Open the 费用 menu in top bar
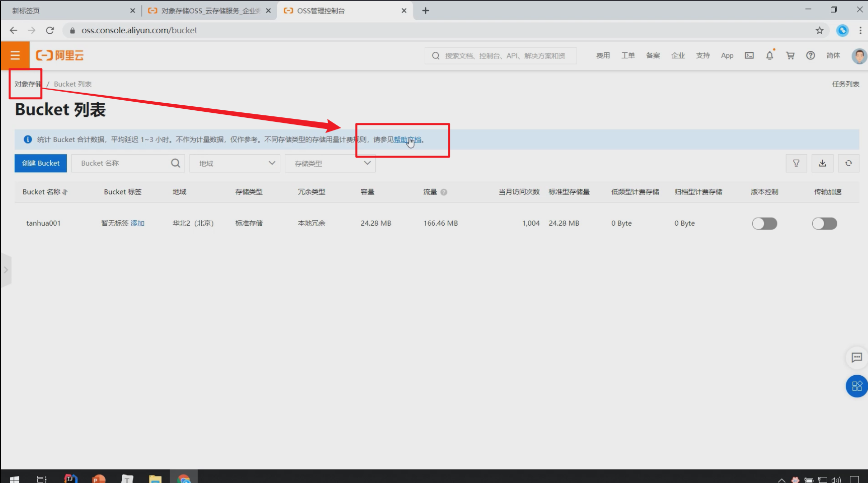 coord(603,55)
